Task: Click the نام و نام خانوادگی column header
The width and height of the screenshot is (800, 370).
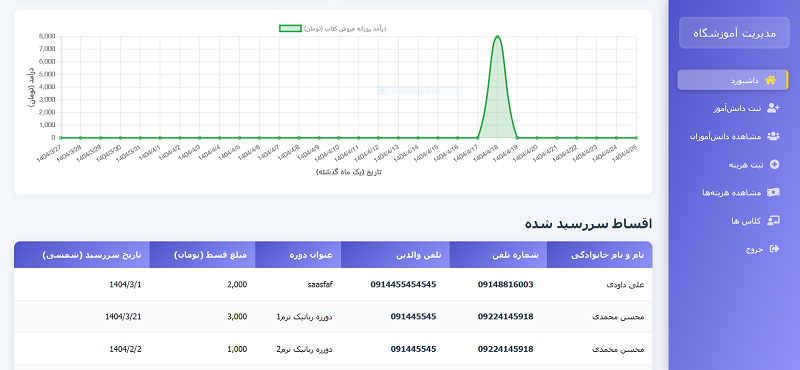Action: pyautogui.click(x=599, y=255)
